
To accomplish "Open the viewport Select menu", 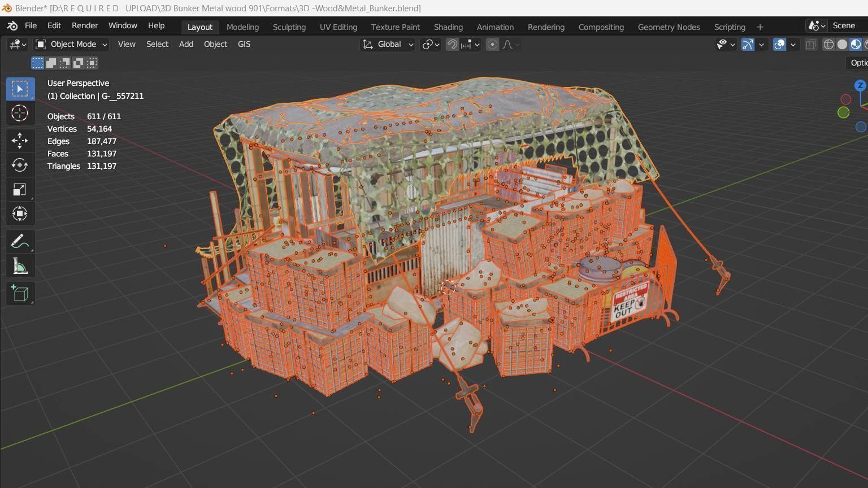I will point(157,44).
